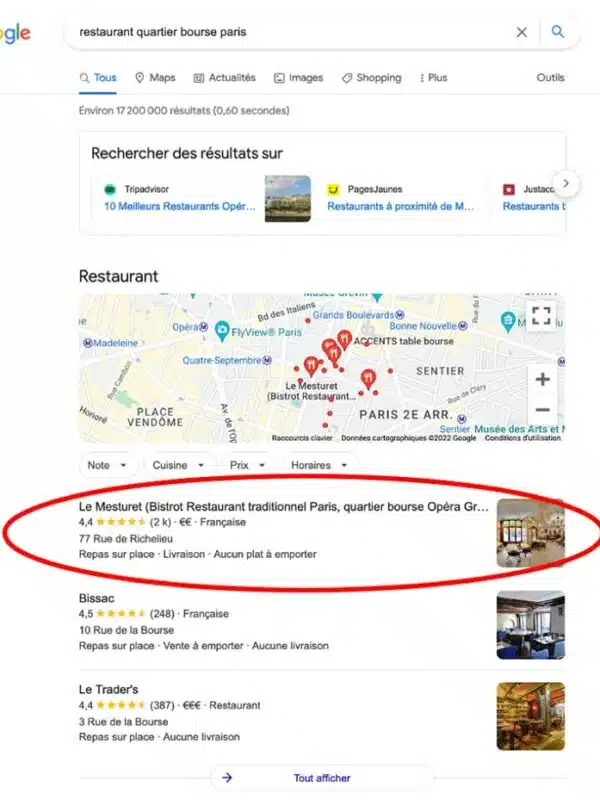
Task: Click the FlyView Paris camera pin
Action: coord(222,331)
